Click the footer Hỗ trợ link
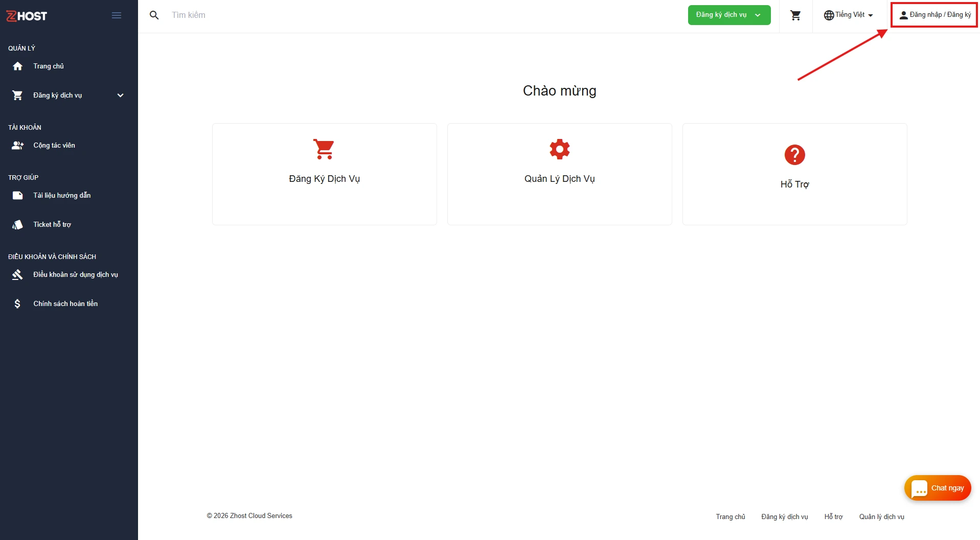Viewport: 980px width, 540px height. (x=833, y=516)
